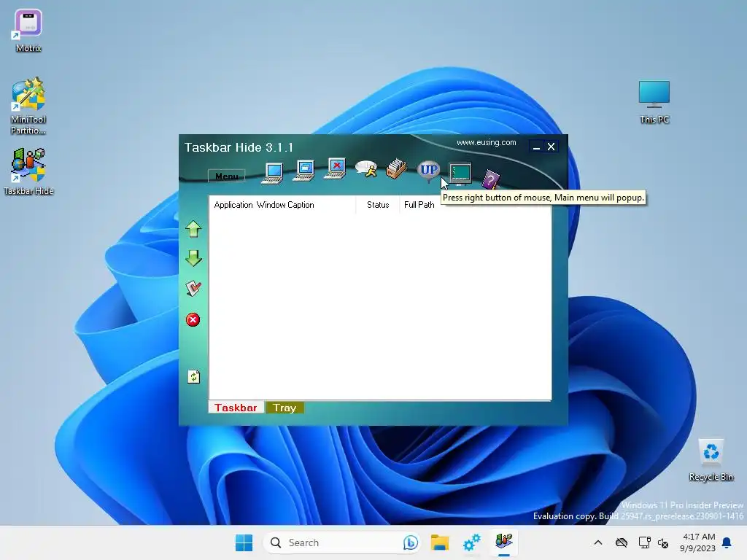The width and height of the screenshot is (747, 560).
Task: Click the refresh page sidebar icon
Action: coord(193,377)
